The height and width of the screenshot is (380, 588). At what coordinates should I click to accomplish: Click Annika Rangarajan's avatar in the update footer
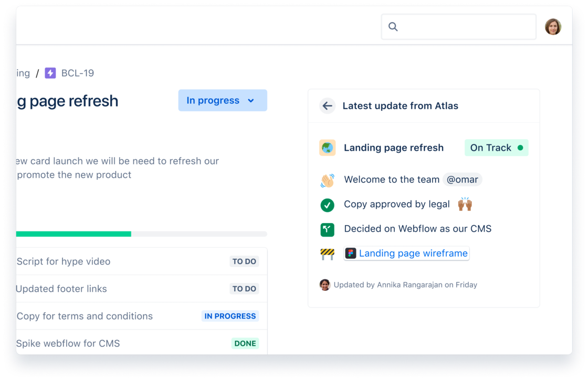pos(325,284)
